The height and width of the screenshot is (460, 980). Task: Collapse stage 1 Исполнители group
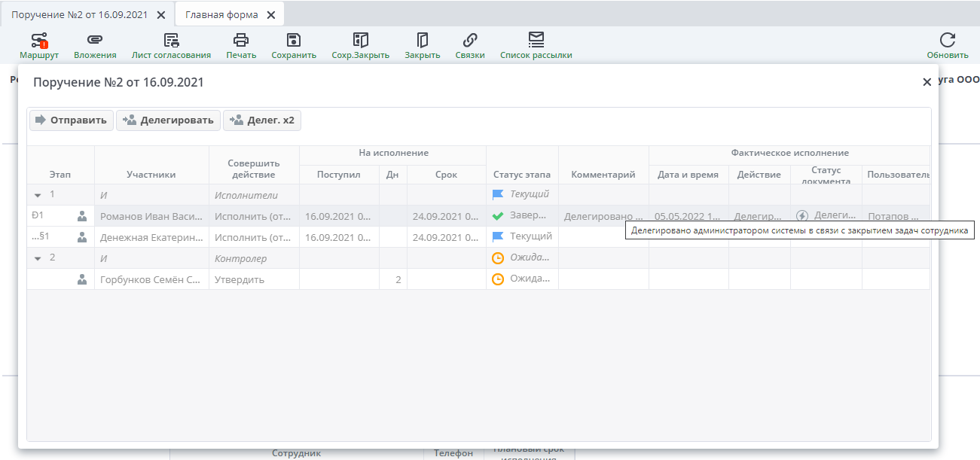38,195
